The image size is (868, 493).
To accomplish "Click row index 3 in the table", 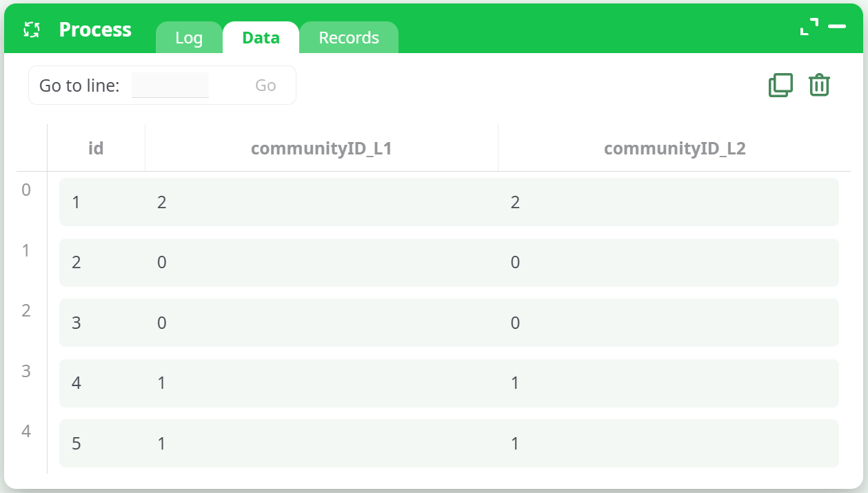I will (448, 383).
